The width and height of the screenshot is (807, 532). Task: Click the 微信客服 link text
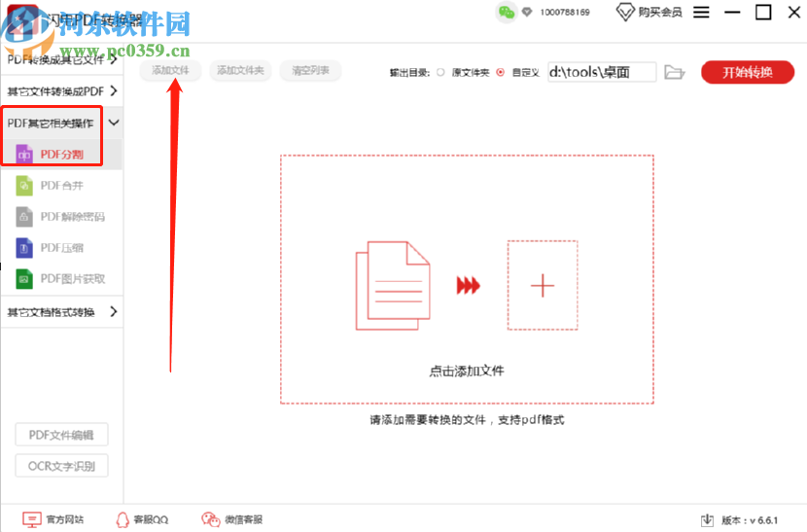click(x=243, y=519)
